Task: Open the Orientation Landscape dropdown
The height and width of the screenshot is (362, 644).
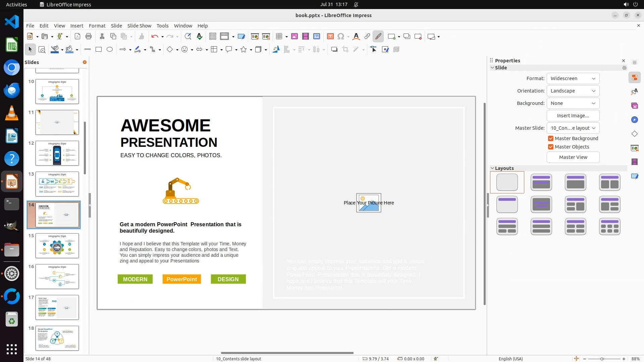Action: click(573, 91)
